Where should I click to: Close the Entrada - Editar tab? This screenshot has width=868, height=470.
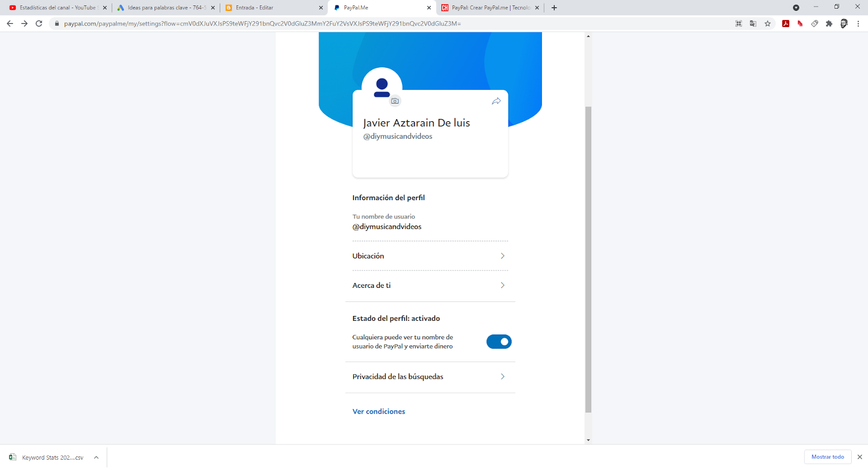(x=321, y=8)
